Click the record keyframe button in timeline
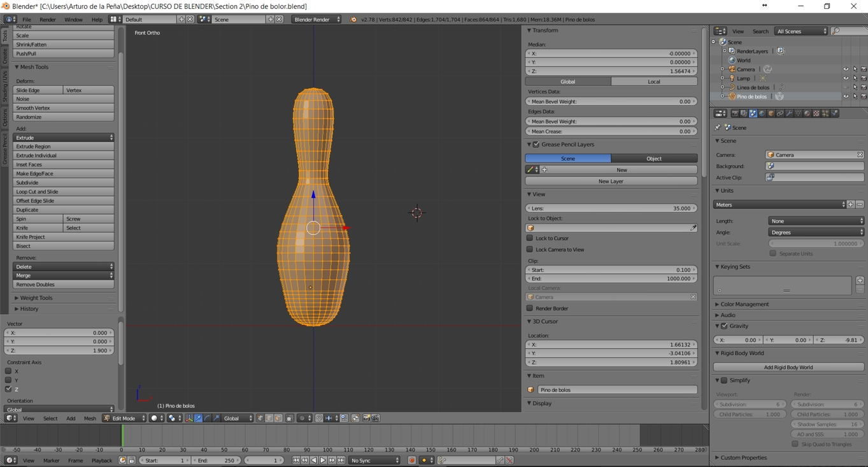The width and height of the screenshot is (868, 467). [x=412, y=460]
